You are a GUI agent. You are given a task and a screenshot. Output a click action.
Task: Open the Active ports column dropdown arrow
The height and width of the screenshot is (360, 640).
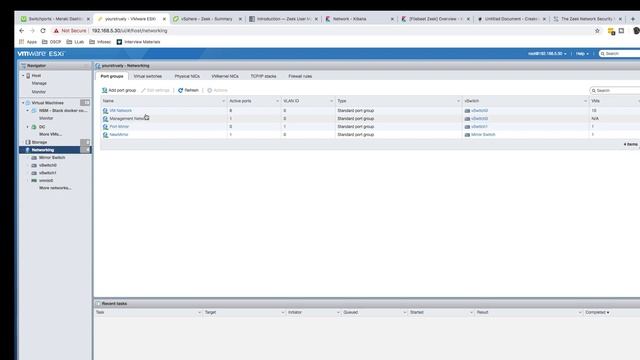click(278, 101)
